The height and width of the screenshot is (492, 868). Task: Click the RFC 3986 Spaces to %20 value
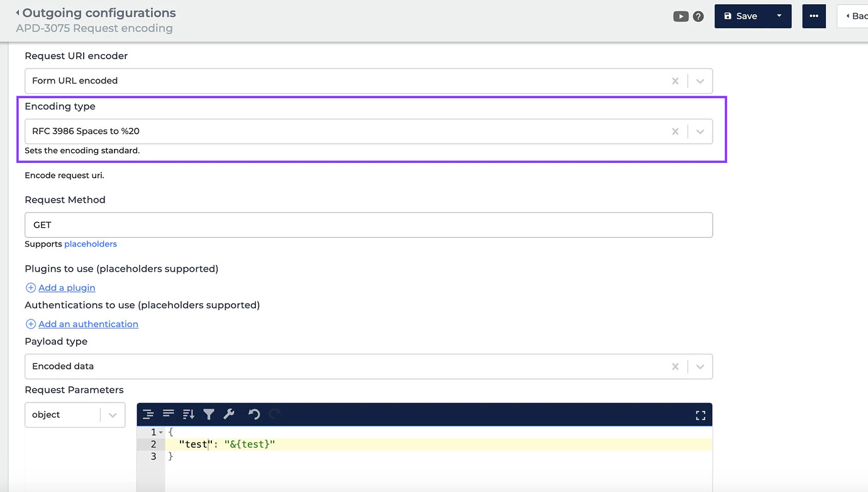point(86,131)
